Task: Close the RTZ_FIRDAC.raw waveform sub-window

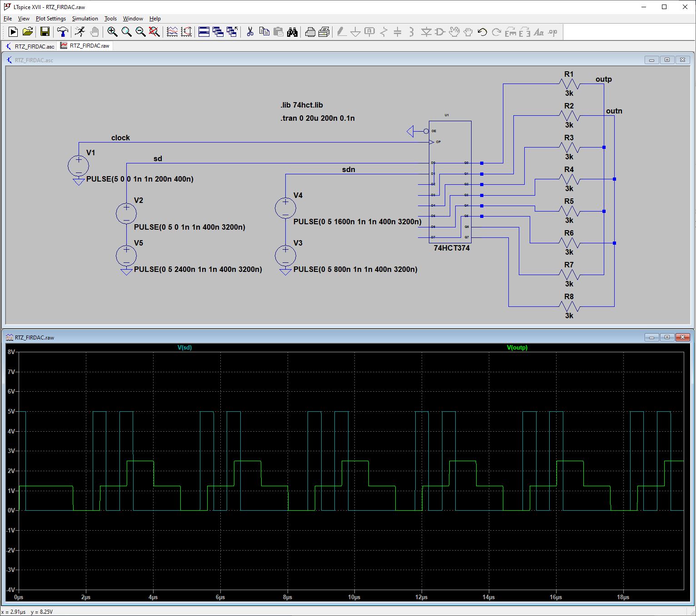Action: [682, 337]
